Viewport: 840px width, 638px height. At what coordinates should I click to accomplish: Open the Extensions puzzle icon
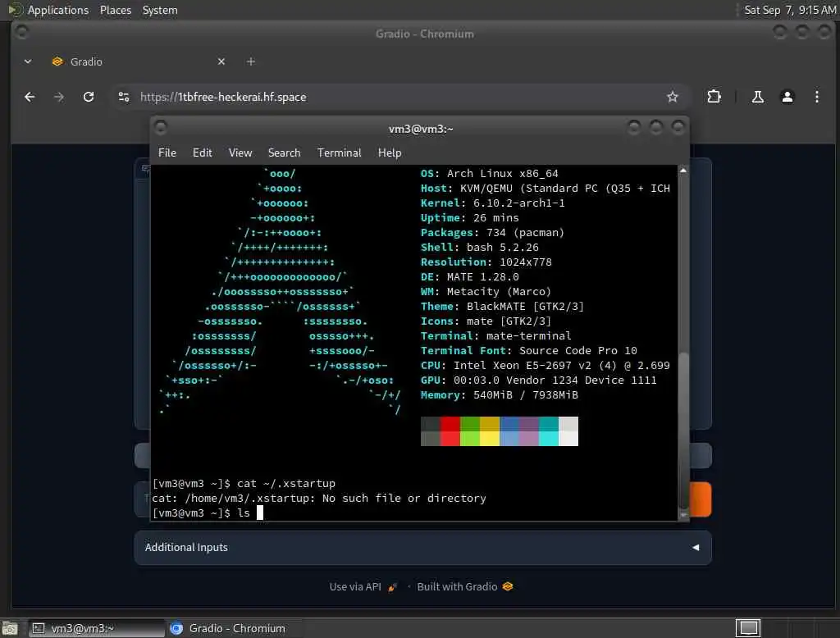tap(714, 97)
